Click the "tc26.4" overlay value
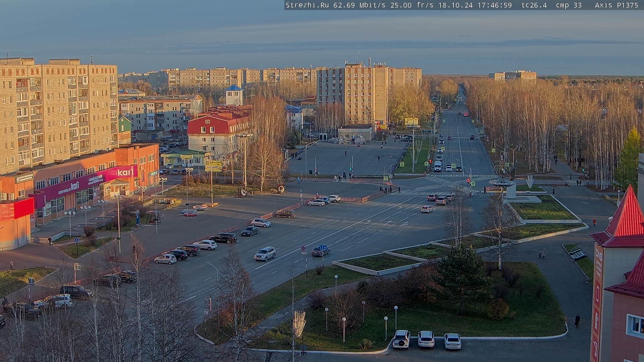Image resolution: width=644 pixels, height=362 pixels. point(534,5)
